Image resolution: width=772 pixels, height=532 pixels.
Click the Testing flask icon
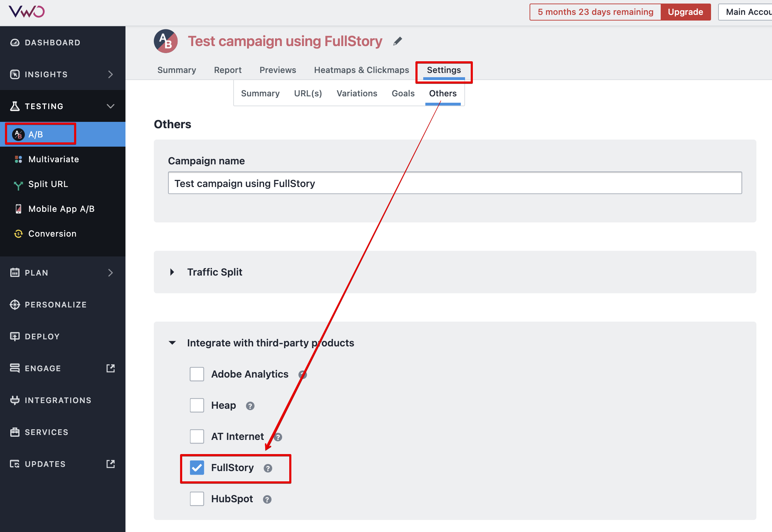point(15,106)
